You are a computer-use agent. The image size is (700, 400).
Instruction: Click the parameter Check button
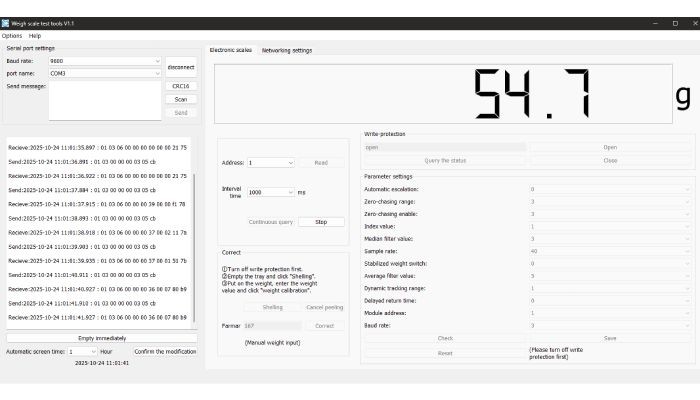[445, 338]
